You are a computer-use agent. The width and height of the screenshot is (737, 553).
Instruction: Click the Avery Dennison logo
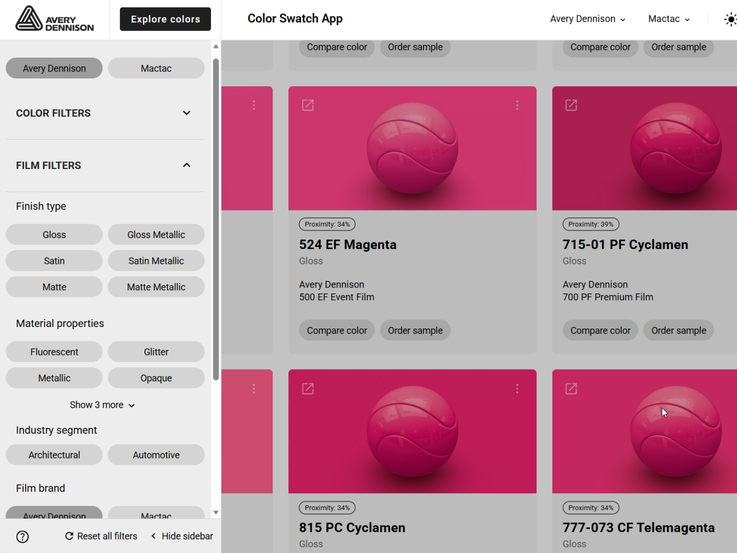(55, 19)
